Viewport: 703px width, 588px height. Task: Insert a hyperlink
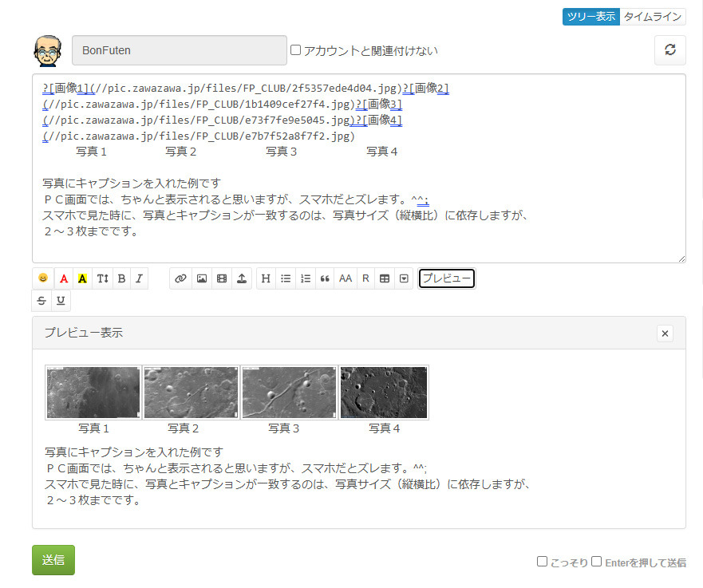coord(180,278)
